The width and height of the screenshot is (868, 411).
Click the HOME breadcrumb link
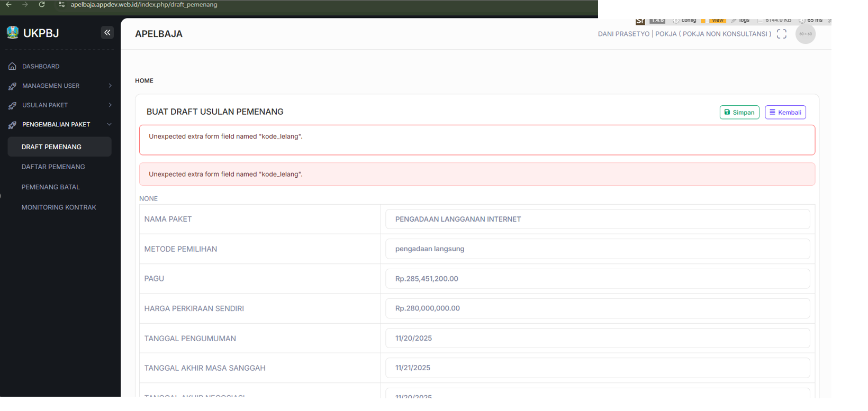click(144, 81)
